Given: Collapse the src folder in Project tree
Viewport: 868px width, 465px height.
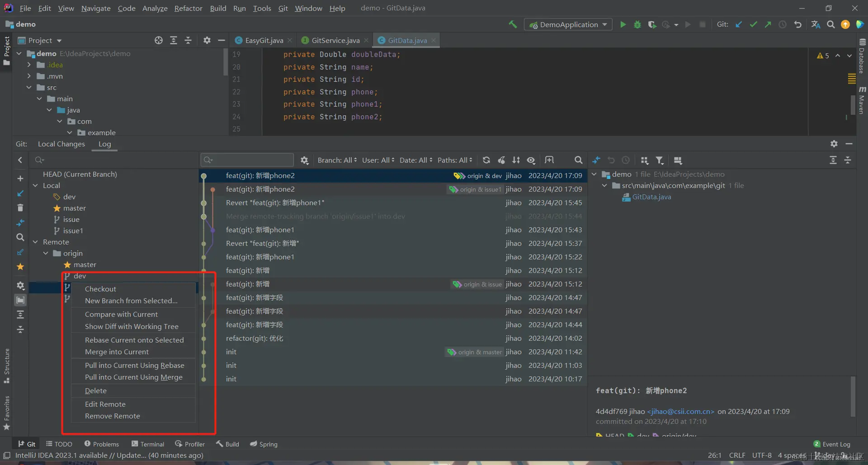Looking at the screenshot, I should tap(29, 87).
